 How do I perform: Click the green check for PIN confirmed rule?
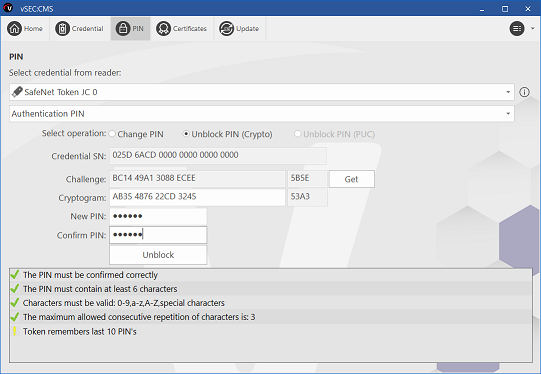tap(14, 275)
